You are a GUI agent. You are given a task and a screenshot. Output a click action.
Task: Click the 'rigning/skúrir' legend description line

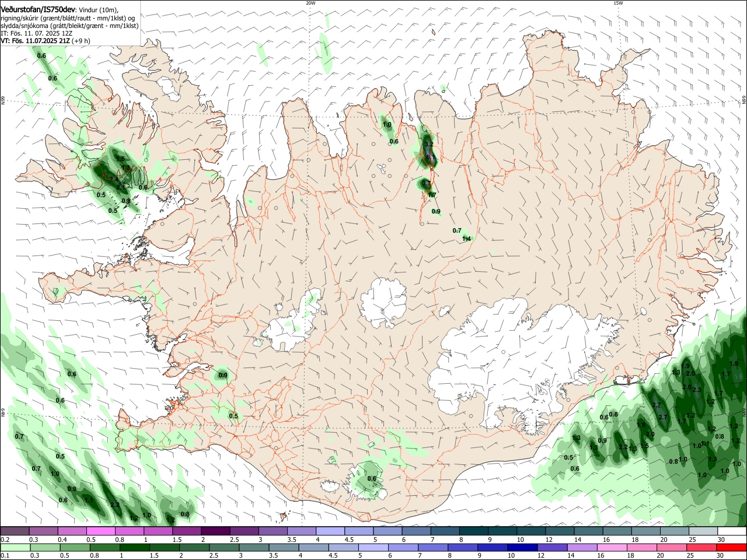68,17
